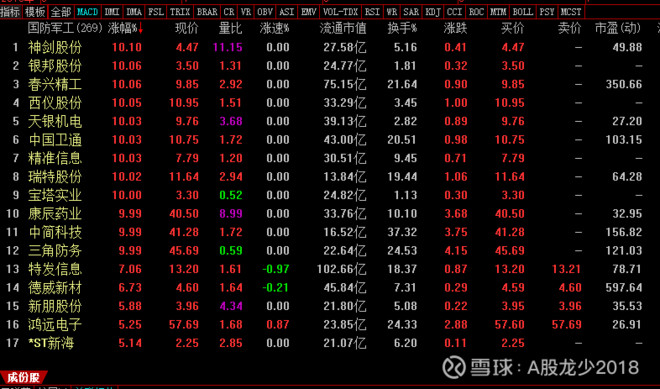Toggle the red sort arrow next to 涨幅%
The width and height of the screenshot is (660, 389).
(x=141, y=28)
